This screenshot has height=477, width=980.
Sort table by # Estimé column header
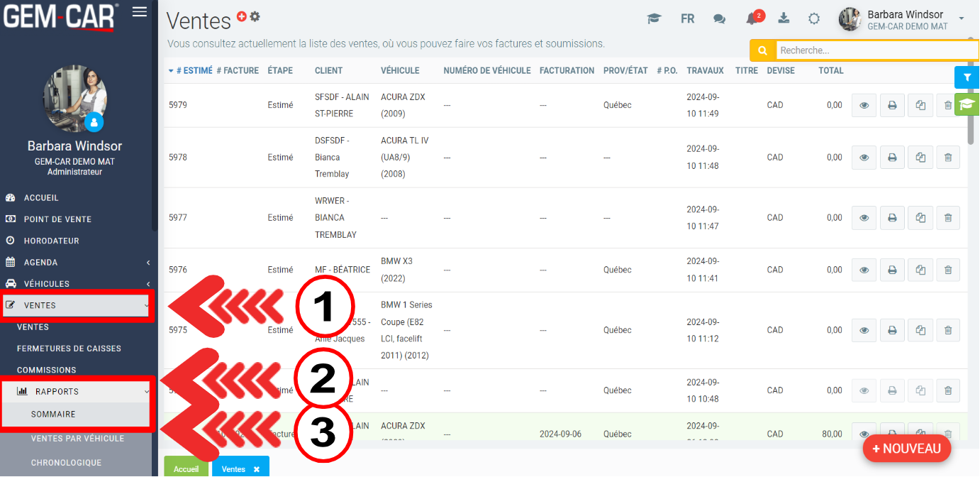click(190, 71)
